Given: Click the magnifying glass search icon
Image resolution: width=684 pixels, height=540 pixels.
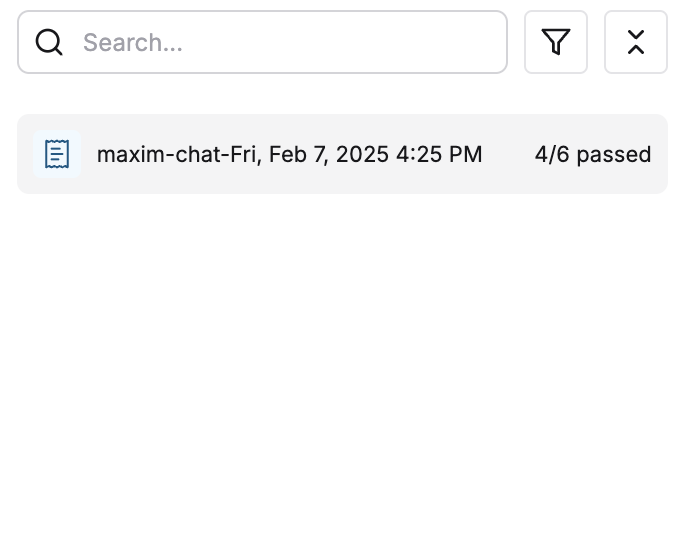Looking at the screenshot, I should pos(49,42).
